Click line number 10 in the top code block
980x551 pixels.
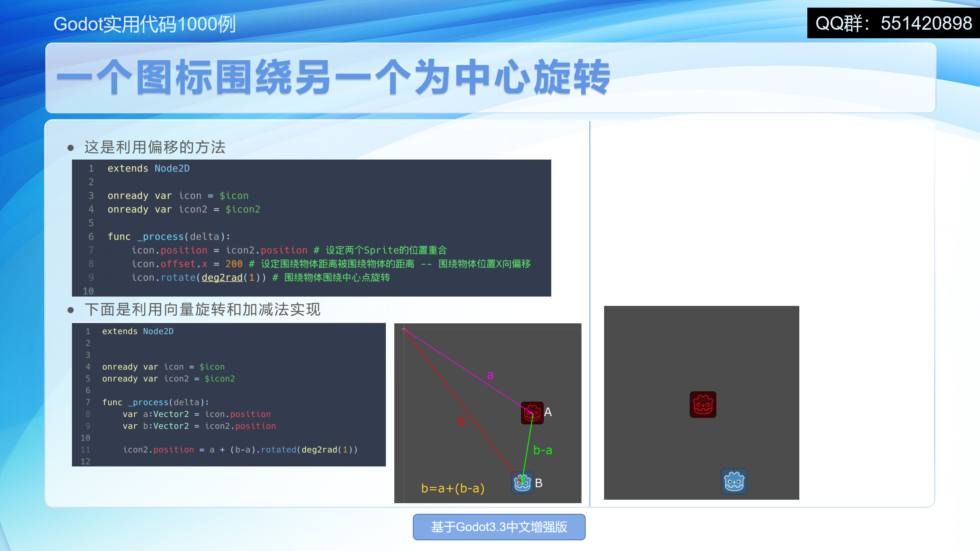(x=88, y=291)
